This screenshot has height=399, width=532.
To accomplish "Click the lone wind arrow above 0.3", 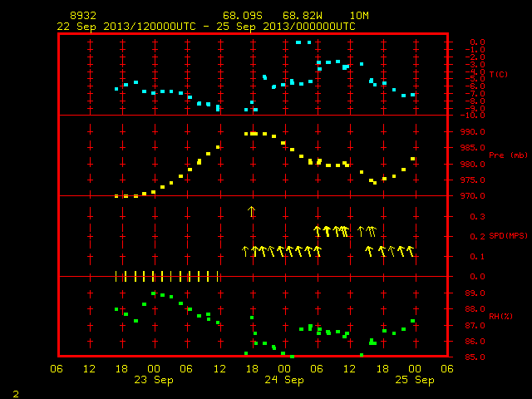I will [x=251, y=211].
